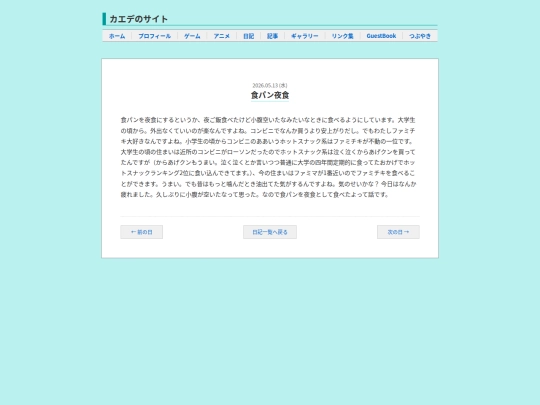Open the ゲーム menu item

click(192, 36)
